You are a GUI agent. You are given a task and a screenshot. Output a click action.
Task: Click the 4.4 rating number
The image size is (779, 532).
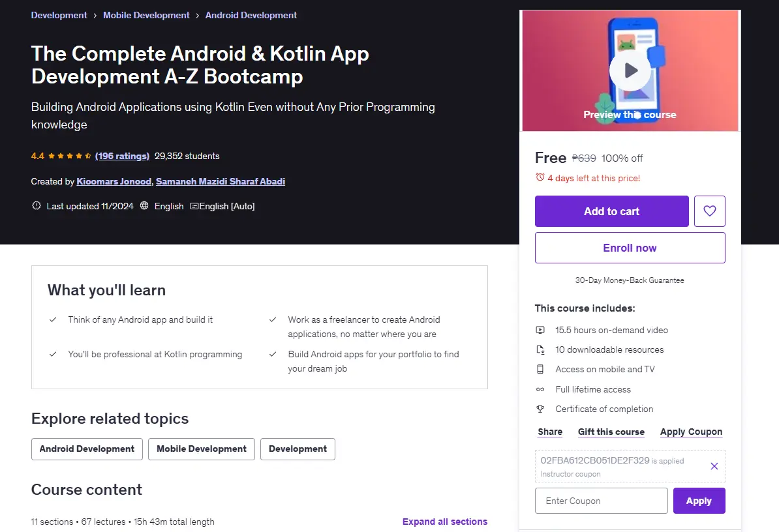click(37, 156)
